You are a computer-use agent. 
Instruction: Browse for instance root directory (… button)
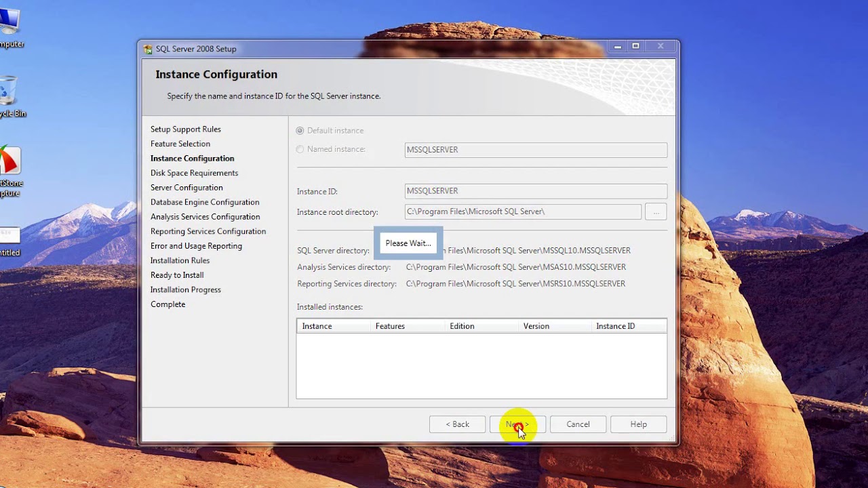(656, 211)
